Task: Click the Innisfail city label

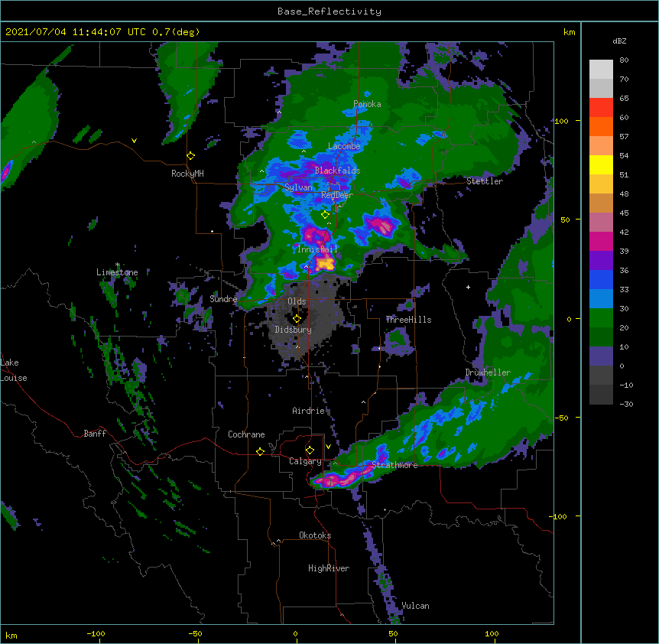Action: (317, 249)
